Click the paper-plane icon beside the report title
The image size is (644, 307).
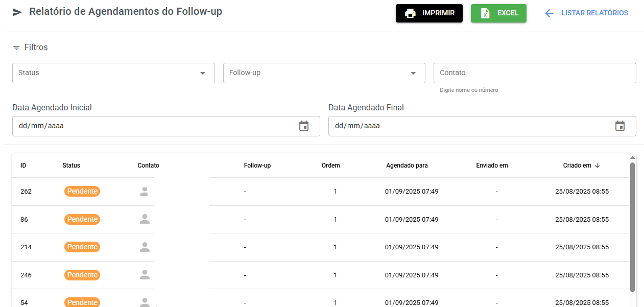[x=17, y=12]
